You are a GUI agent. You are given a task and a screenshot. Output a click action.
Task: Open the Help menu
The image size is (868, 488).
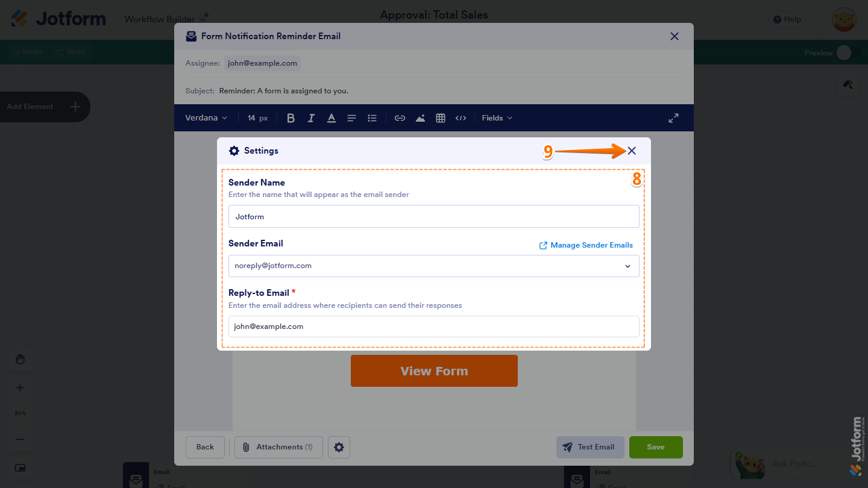coord(787,19)
